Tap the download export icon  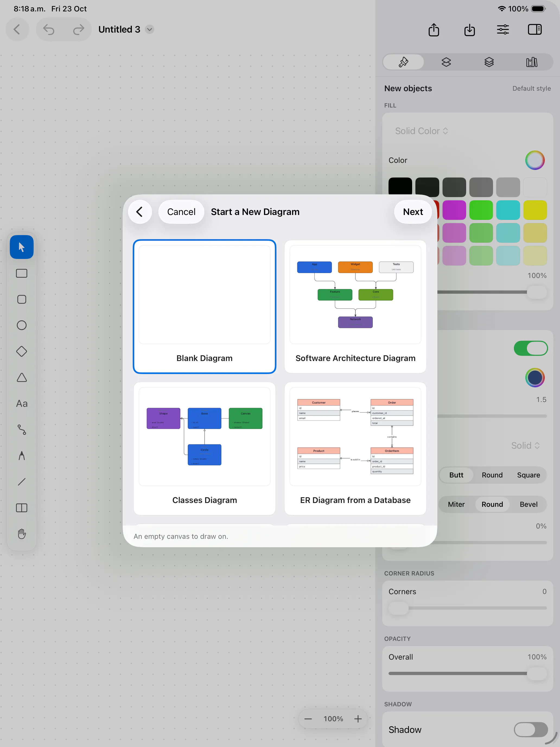click(x=469, y=30)
